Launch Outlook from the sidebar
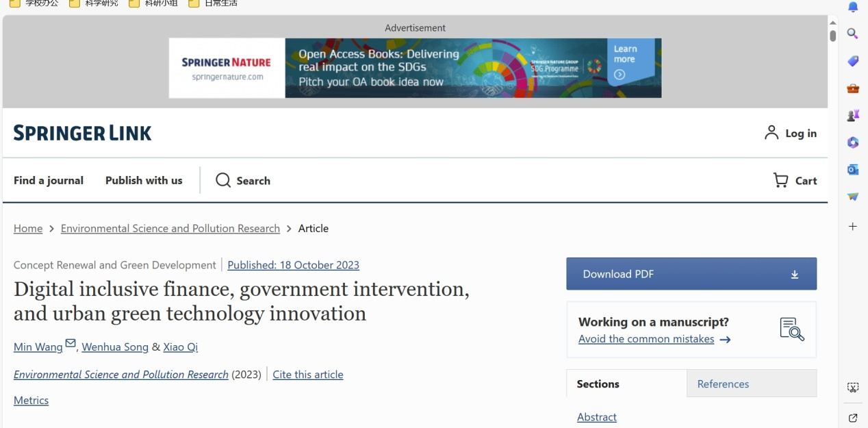 tap(852, 169)
